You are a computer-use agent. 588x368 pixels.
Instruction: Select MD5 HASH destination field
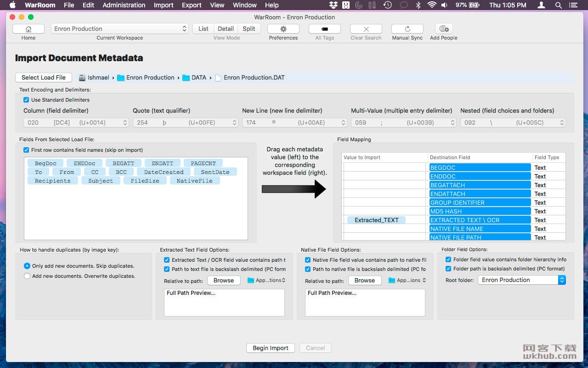click(x=480, y=211)
